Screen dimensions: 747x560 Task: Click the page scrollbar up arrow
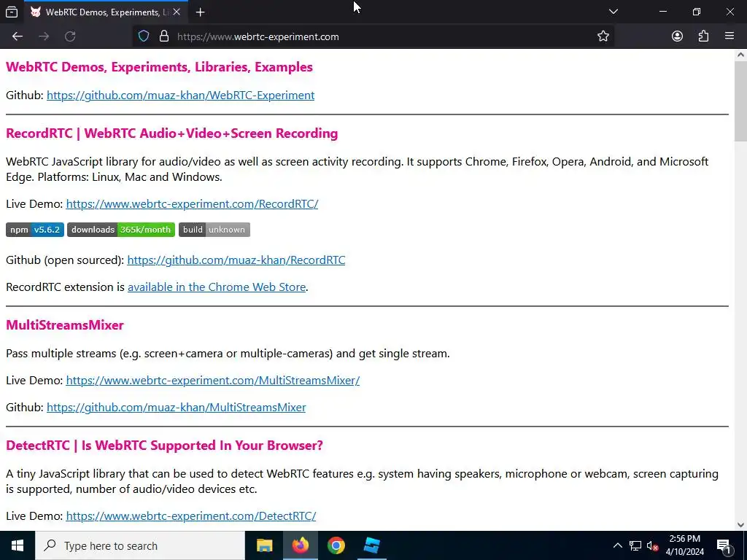point(740,55)
